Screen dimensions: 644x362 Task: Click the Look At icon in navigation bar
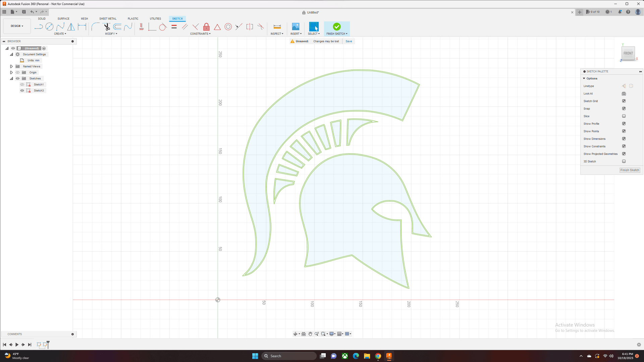(304, 334)
